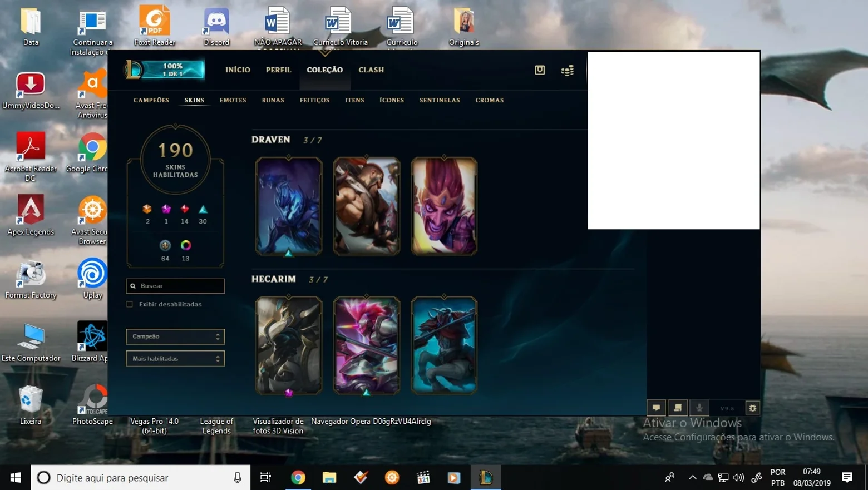Open Windows Start menu
The height and width of the screenshot is (490, 868).
(x=16, y=477)
